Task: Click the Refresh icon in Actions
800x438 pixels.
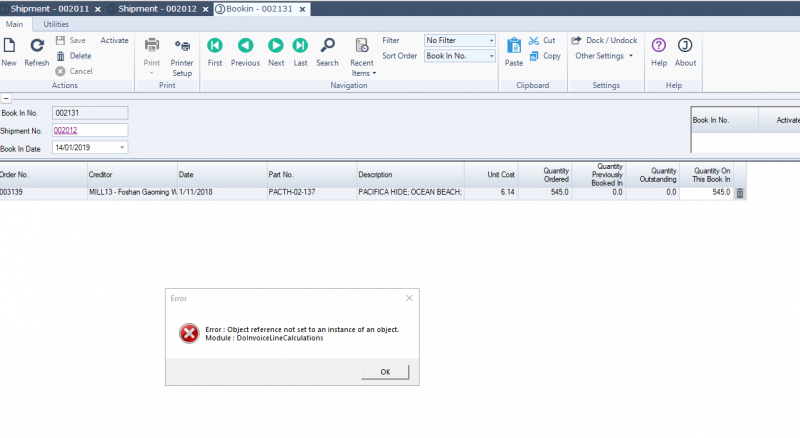Action: click(x=36, y=46)
